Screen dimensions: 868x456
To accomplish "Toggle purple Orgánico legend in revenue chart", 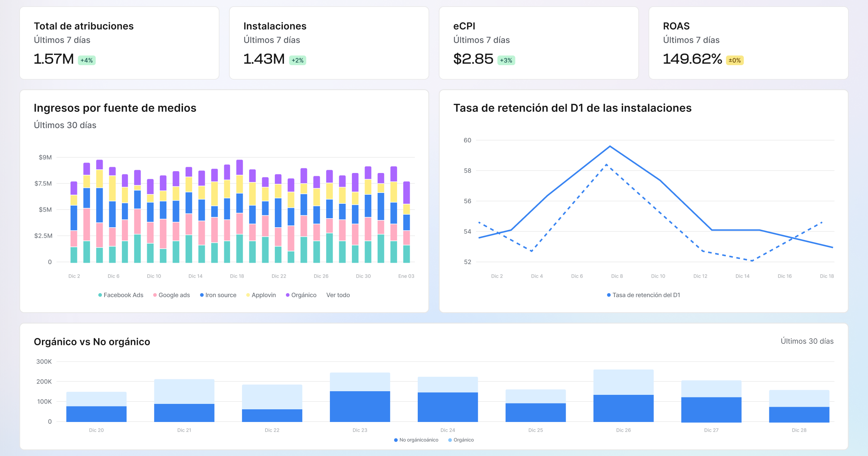I will click(301, 295).
